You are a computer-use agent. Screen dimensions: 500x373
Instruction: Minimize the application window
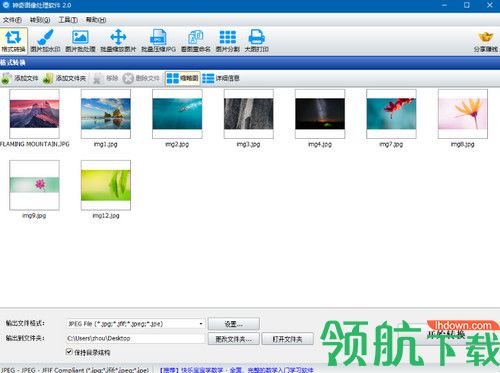click(444, 5)
